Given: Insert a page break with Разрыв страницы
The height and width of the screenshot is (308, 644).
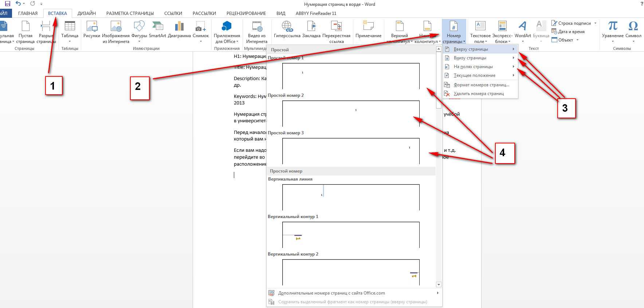Looking at the screenshot, I should coord(46,32).
